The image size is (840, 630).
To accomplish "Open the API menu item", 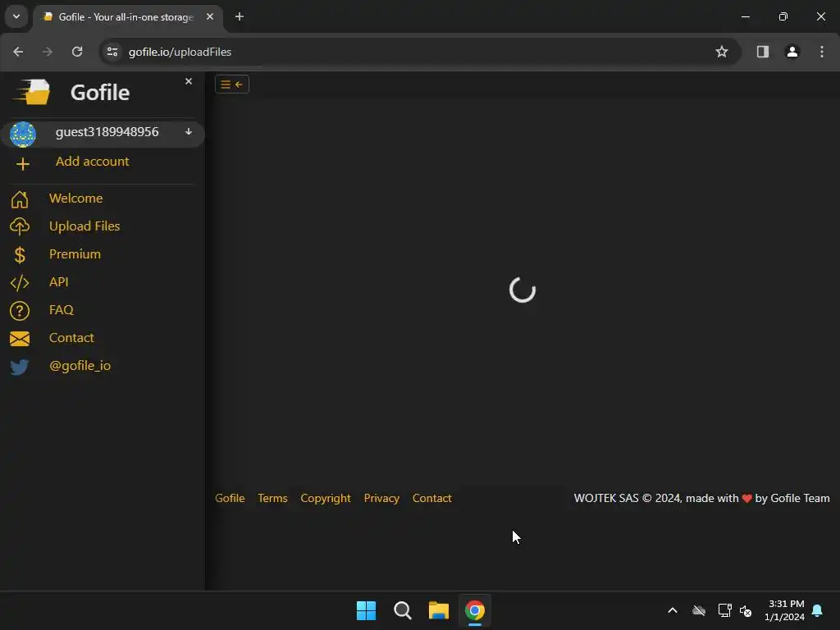I will click(59, 282).
